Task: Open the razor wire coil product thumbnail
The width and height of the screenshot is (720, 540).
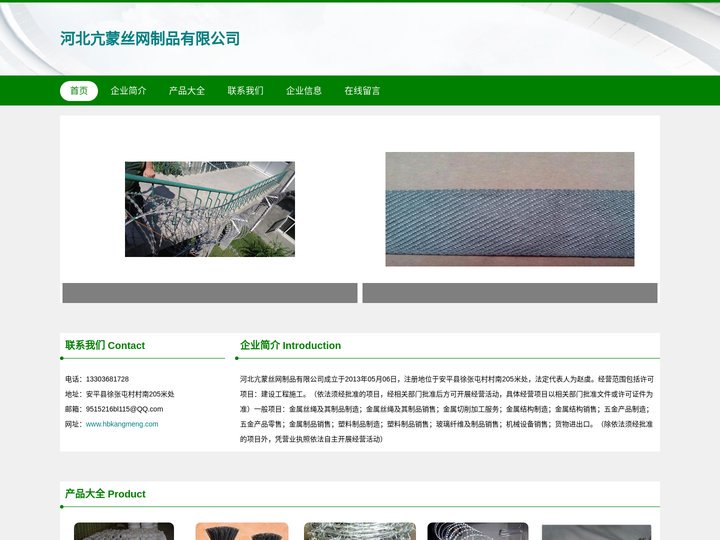Action: [478, 531]
